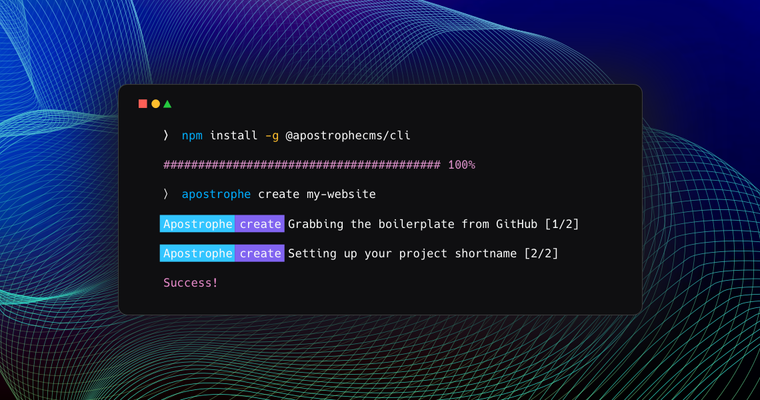
Task: Click the Apostrophe badge on the Setting up line
Action: click(x=198, y=253)
